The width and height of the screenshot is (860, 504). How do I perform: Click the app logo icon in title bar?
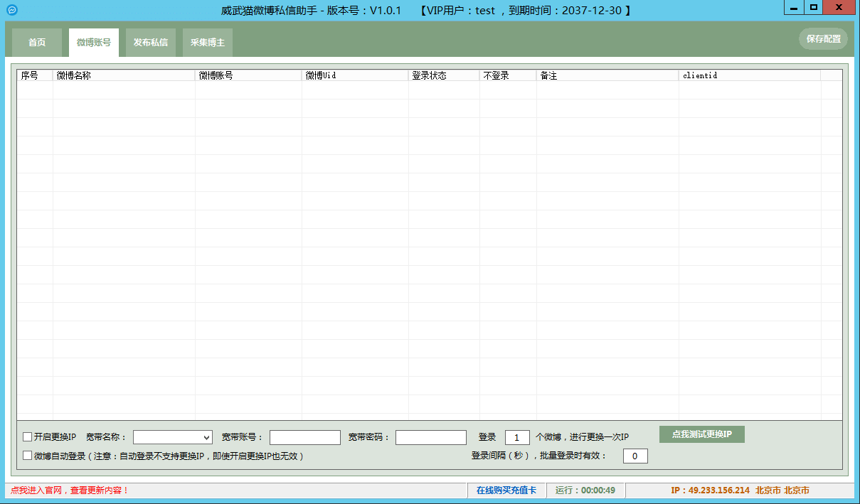point(11,10)
